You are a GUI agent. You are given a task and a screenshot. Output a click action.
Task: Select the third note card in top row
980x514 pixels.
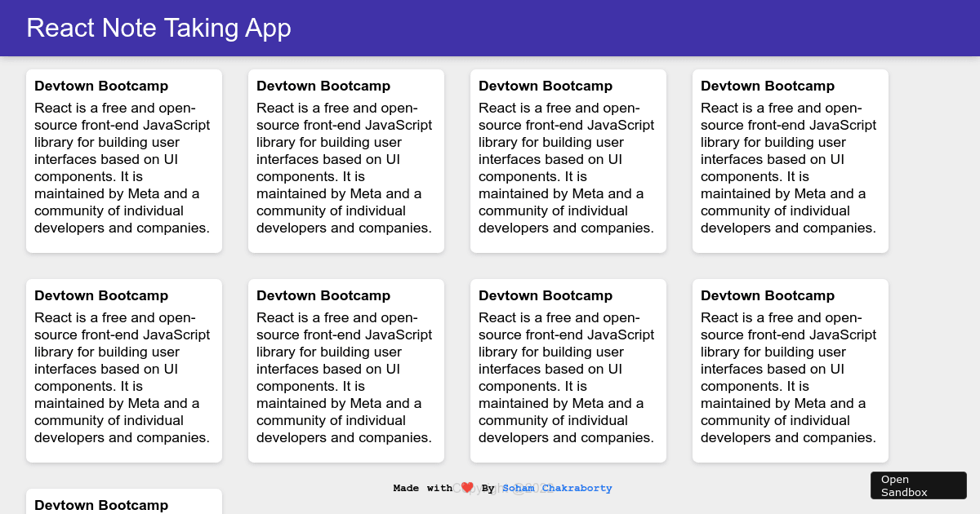tap(568, 161)
